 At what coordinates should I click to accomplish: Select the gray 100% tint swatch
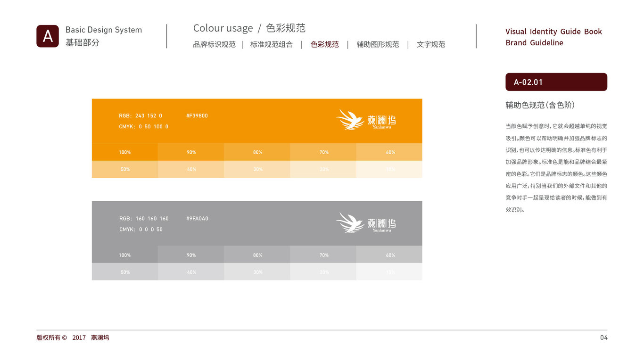pos(125,255)
